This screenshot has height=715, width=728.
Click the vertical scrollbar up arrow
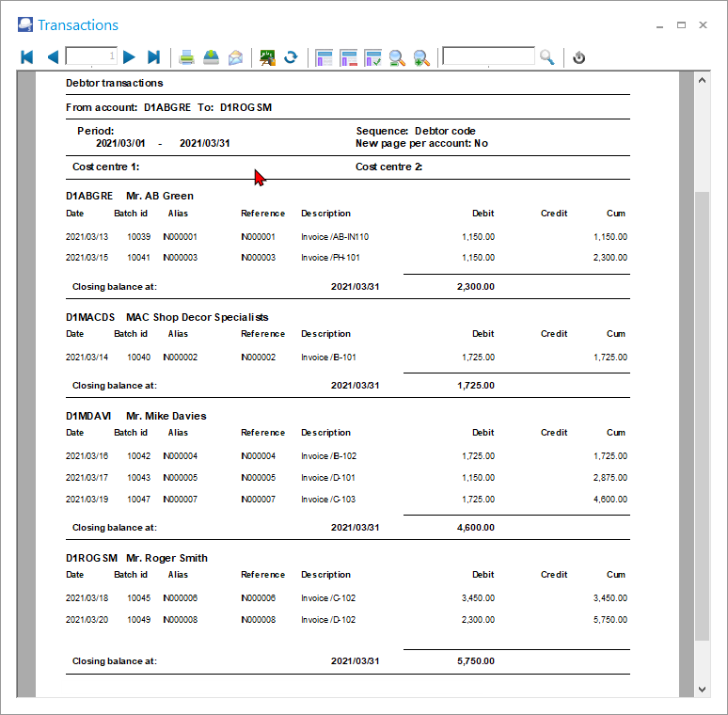(x=702, y=81)
